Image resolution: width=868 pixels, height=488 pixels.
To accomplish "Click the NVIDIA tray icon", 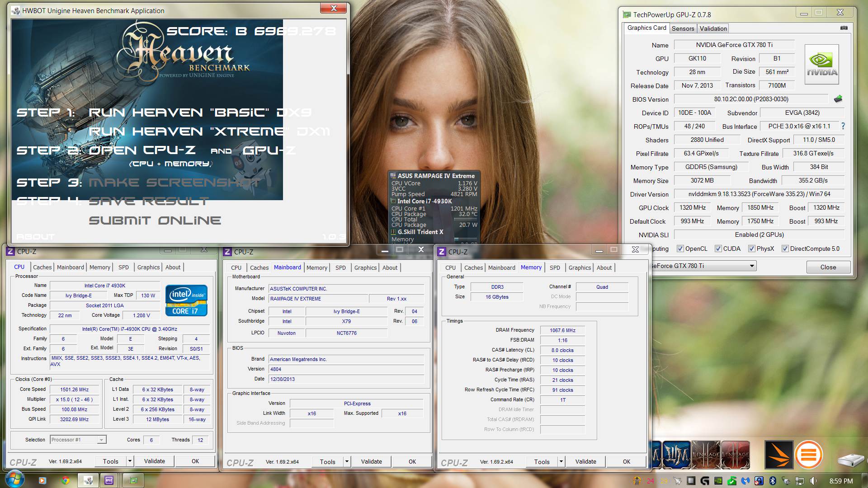I will (x=718, y=481).
